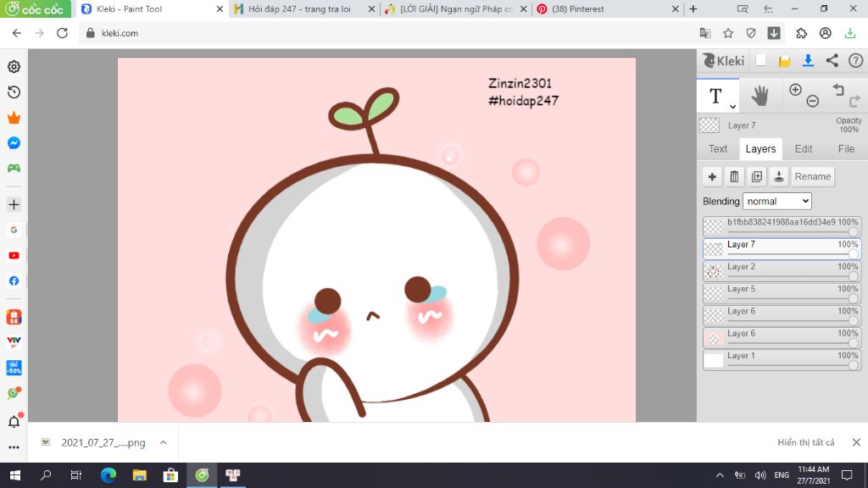Import an image via the folder icon
The image size is (868, 488).
(784, 61)
